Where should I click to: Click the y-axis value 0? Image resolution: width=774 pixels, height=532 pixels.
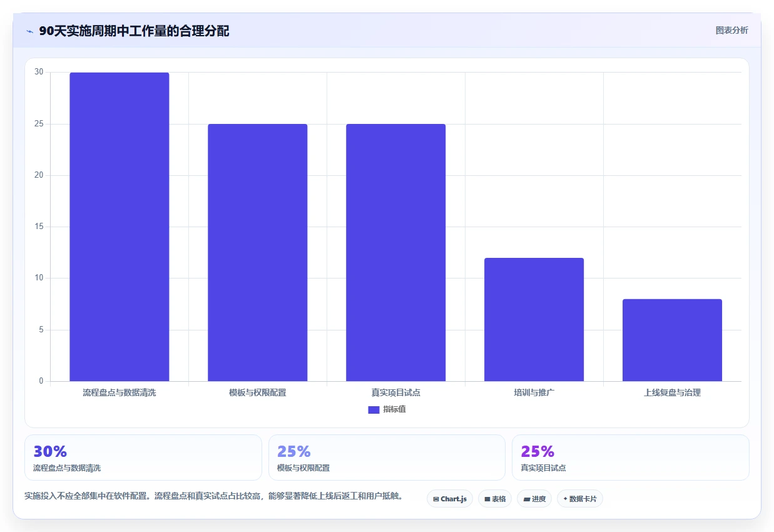[41, 381]
